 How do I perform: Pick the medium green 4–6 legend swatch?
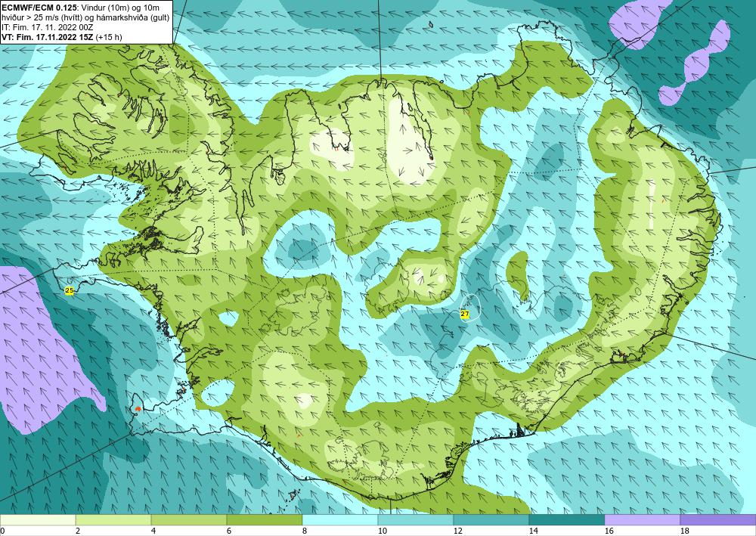click(189, 520)
